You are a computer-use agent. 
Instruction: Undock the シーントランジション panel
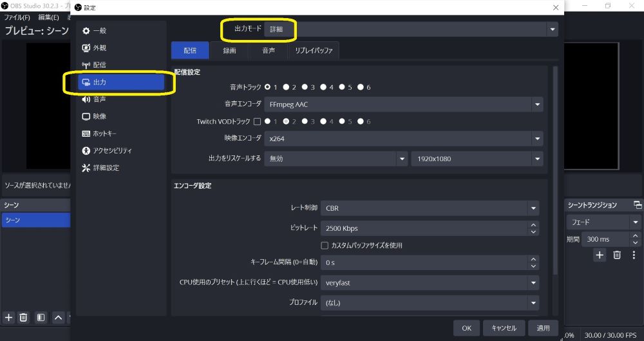pos(638,205)
